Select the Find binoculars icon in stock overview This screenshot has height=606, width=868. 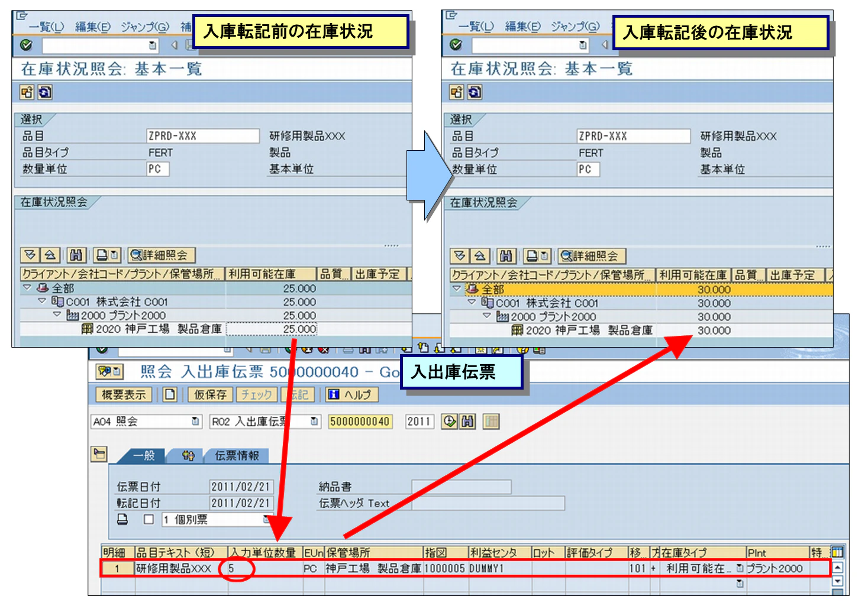[x=78, y=255]
